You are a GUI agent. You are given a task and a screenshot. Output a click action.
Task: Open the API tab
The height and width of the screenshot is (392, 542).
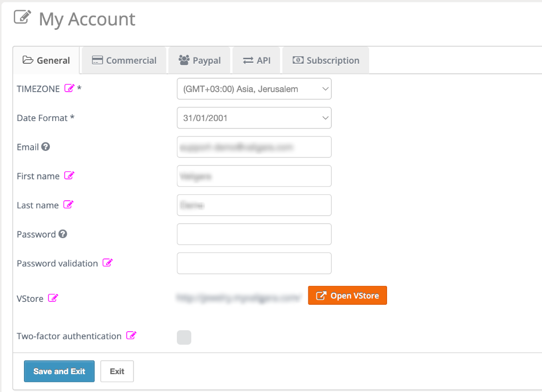click(257, 60)
